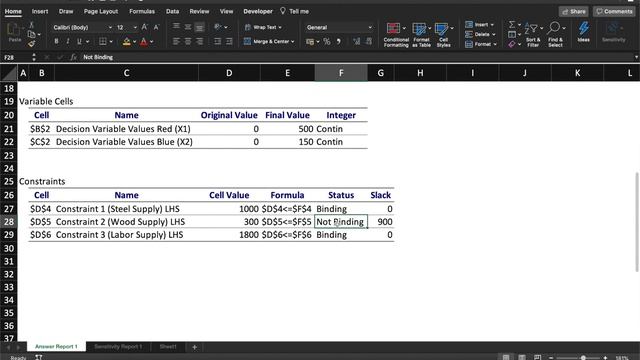Decrease the cell indent
640x360 pixels.
click(x=217, y=41)
